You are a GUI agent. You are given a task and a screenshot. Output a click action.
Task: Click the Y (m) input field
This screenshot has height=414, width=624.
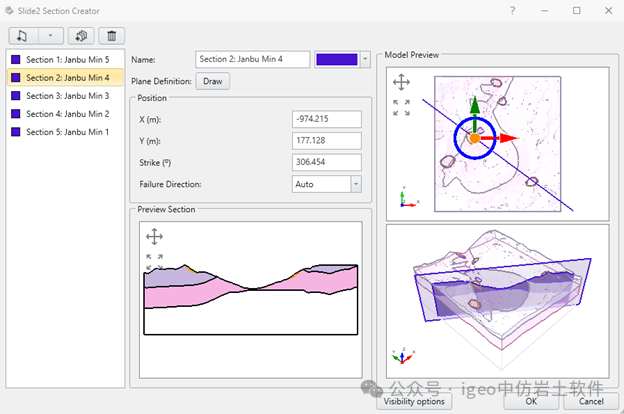pos(327,141)
